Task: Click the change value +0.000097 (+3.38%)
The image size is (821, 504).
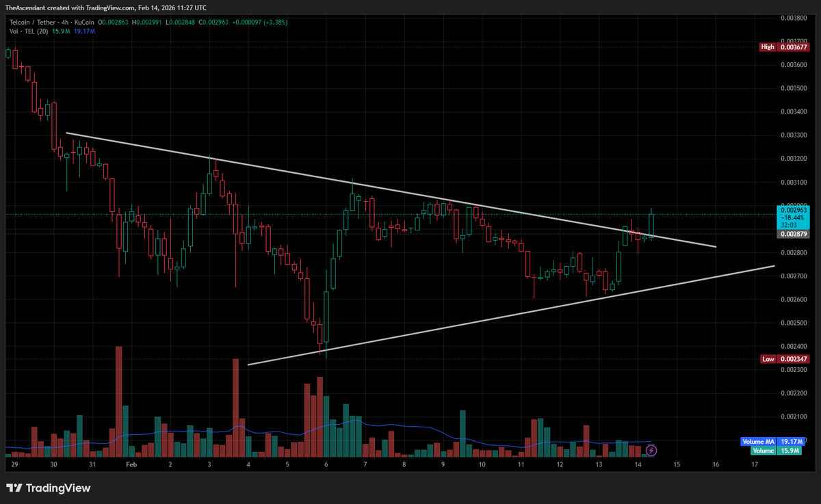Action: point(259,22)
